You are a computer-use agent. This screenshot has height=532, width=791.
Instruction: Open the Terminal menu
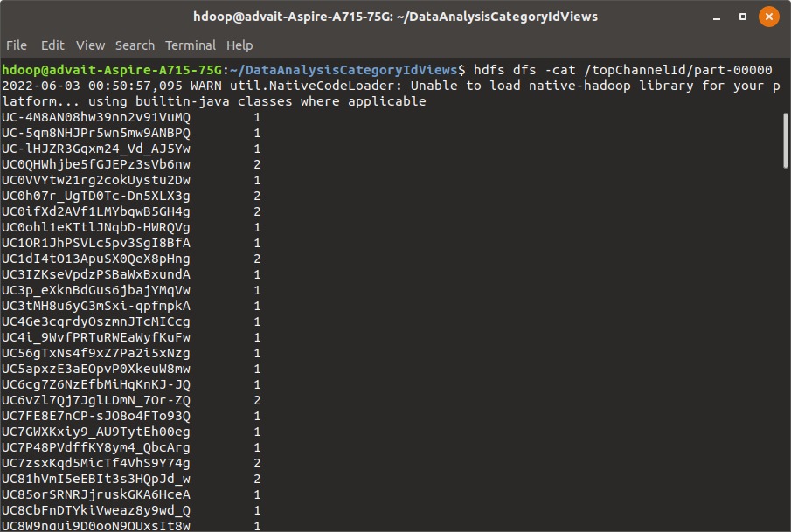191,45
